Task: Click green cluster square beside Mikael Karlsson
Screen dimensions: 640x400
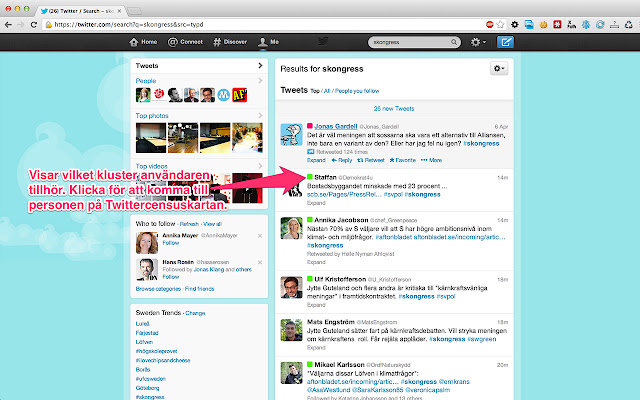Action: [x=310, y=364]
